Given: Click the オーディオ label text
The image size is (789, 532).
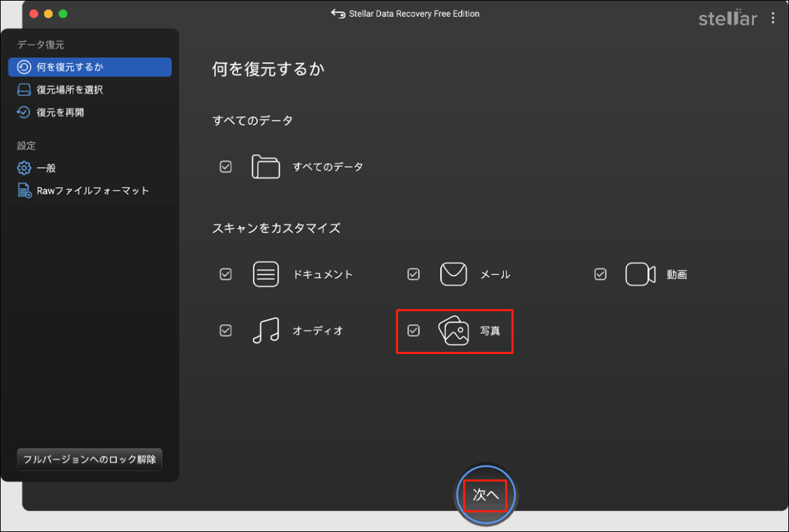Looking at the screenshot, I should pyautogui.click(x=318, y=331).
